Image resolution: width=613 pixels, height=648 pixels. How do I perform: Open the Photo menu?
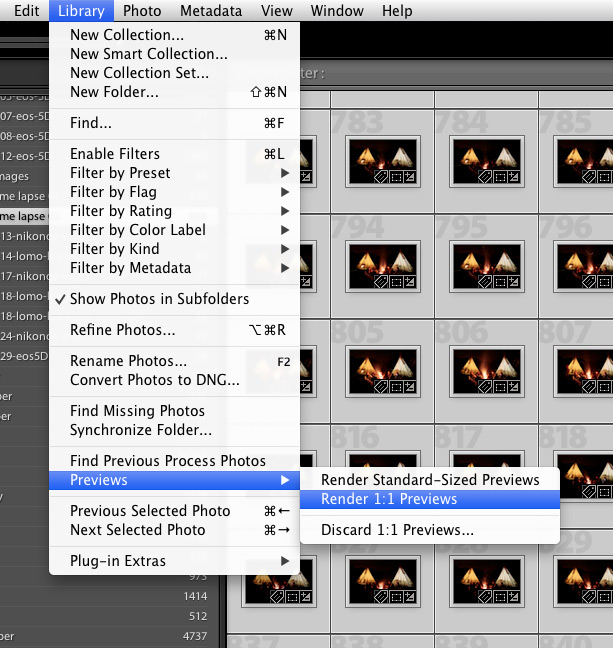(142, 11)
